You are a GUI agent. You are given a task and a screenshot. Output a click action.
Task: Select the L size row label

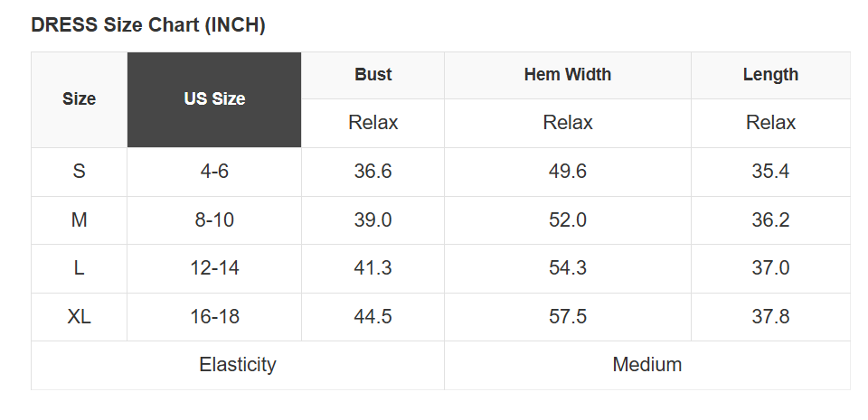(80, 268)
